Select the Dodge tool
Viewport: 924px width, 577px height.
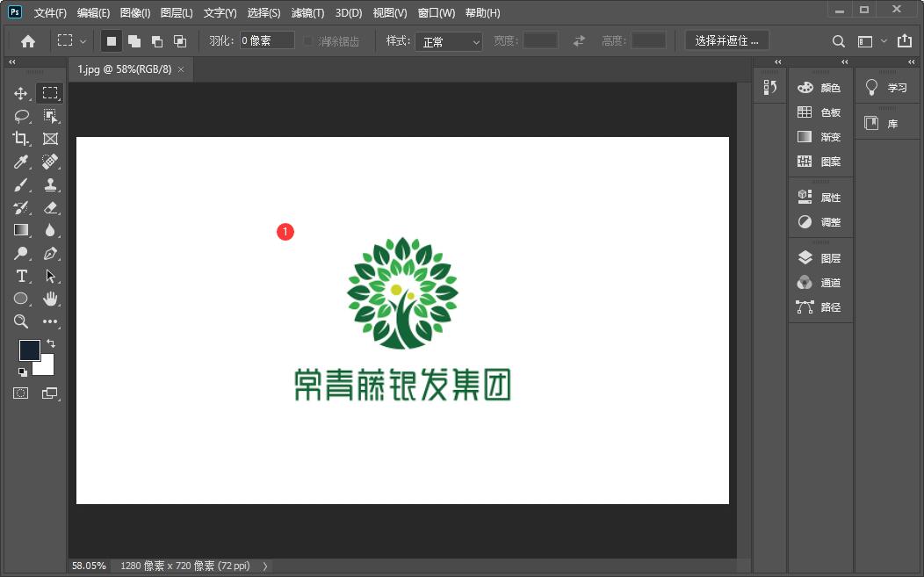pos(20,254)
